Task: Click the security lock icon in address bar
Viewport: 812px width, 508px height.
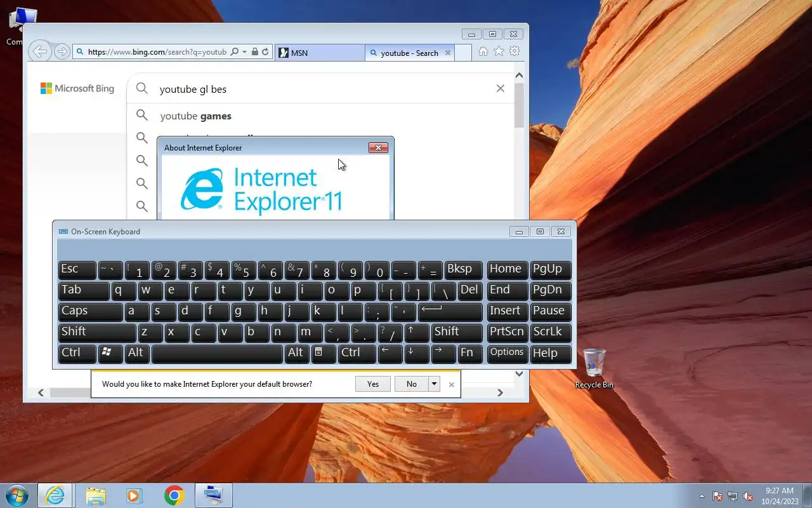Action: 254,52
